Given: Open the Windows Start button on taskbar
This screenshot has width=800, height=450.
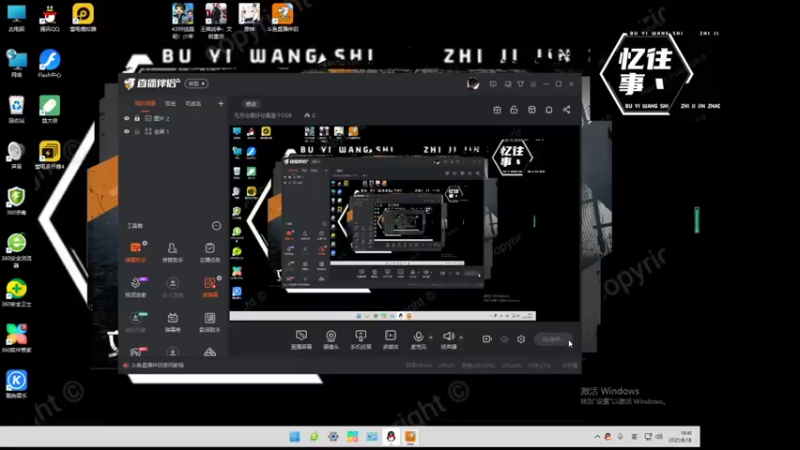Looking at the screenshot, I should tap(295, 437).
